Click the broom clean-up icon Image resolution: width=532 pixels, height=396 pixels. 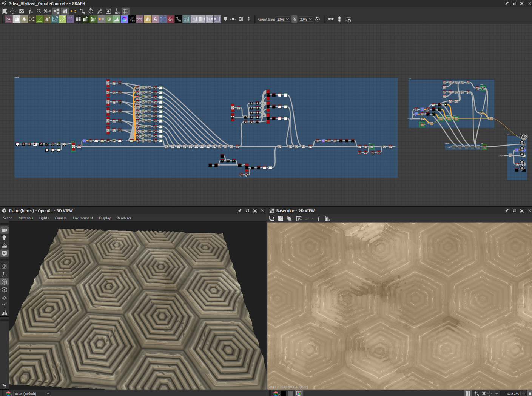pos(117,11)
